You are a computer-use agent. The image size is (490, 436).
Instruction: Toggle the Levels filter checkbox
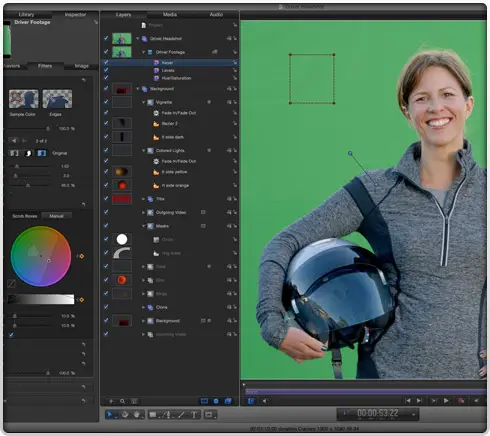coord(106,70)
